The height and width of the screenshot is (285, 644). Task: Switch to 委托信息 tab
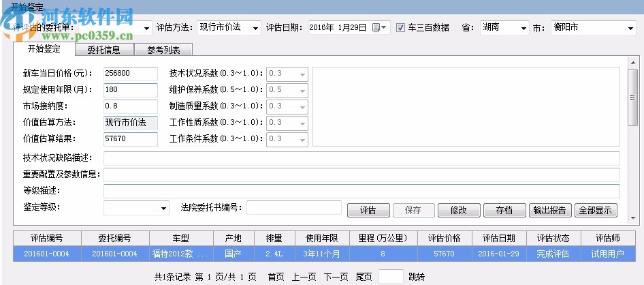click(104, 50)
